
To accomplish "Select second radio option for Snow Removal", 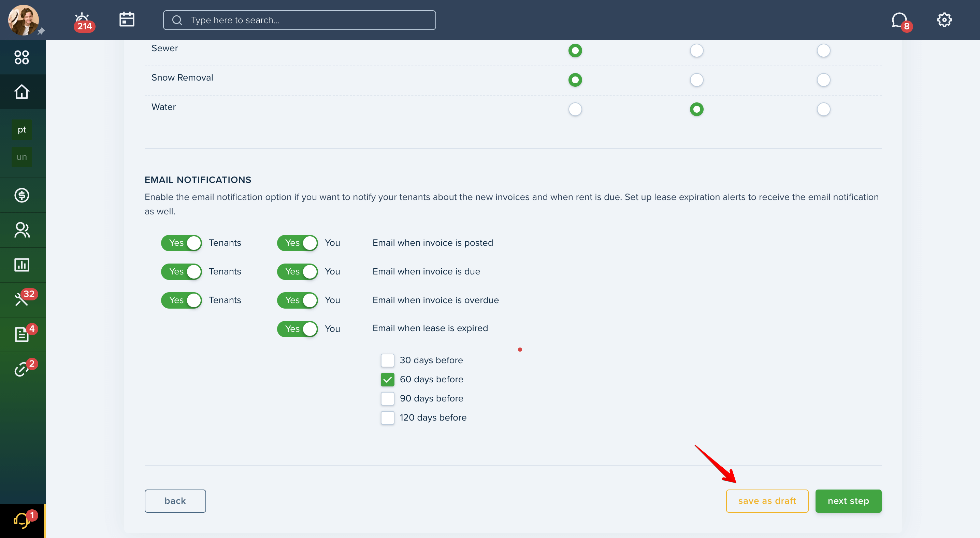I will (x=696, y=80).
